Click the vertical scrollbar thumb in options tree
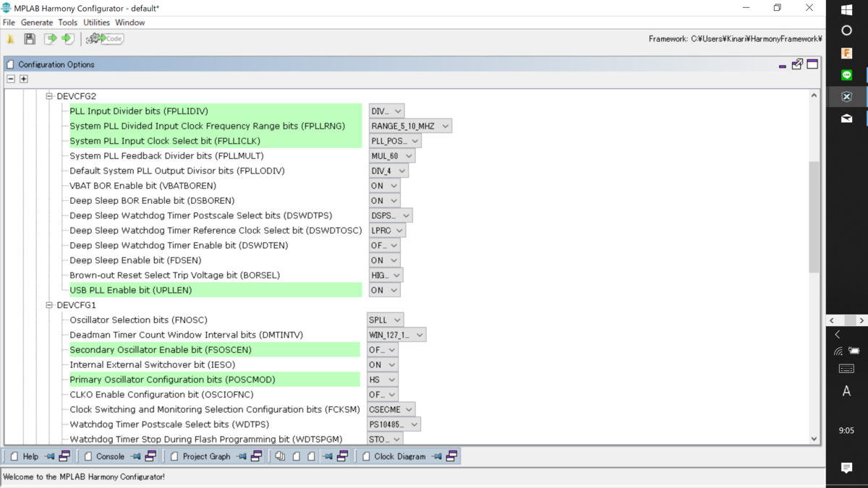 (x=814, y=217)
